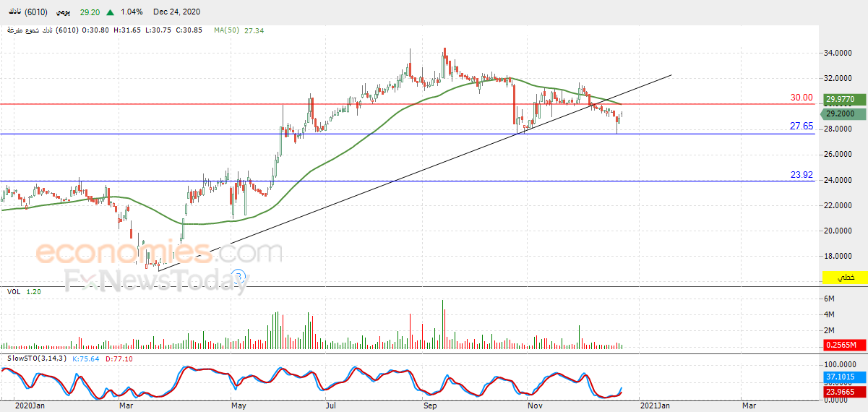This screenshot has width=868, height=412.
Task: Select the VOL indicator label
Action: click(13, 292)
